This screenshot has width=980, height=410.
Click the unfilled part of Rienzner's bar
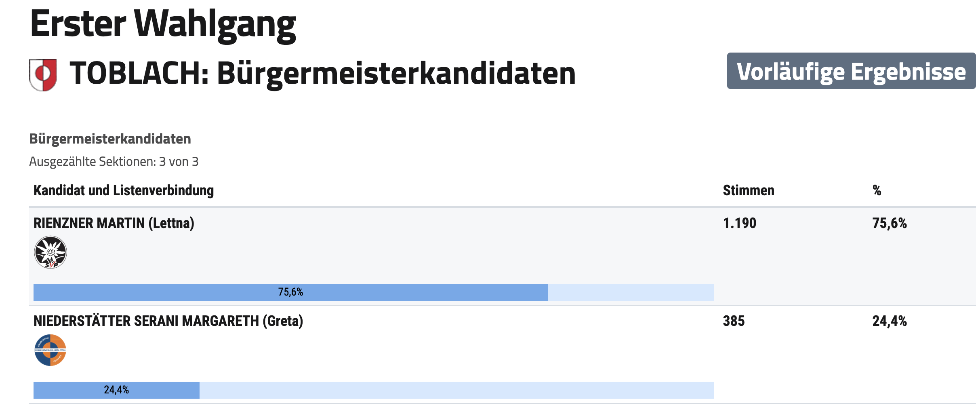coord(631,292)
